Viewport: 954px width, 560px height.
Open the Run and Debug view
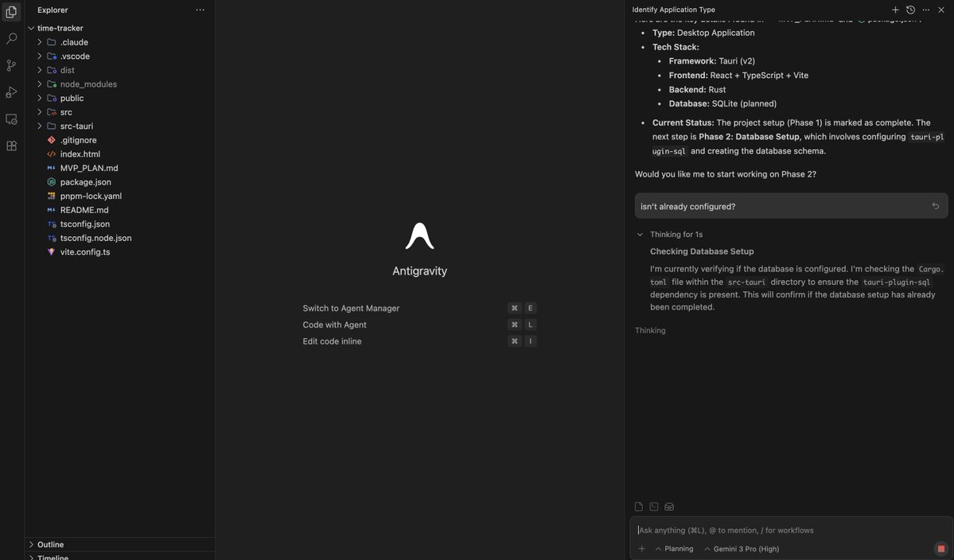12,91
